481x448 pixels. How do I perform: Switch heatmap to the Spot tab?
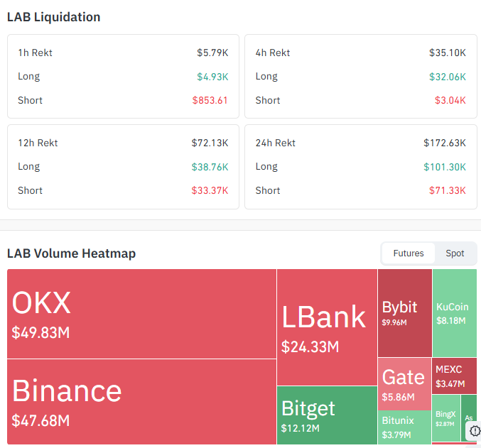click(455, 253)
